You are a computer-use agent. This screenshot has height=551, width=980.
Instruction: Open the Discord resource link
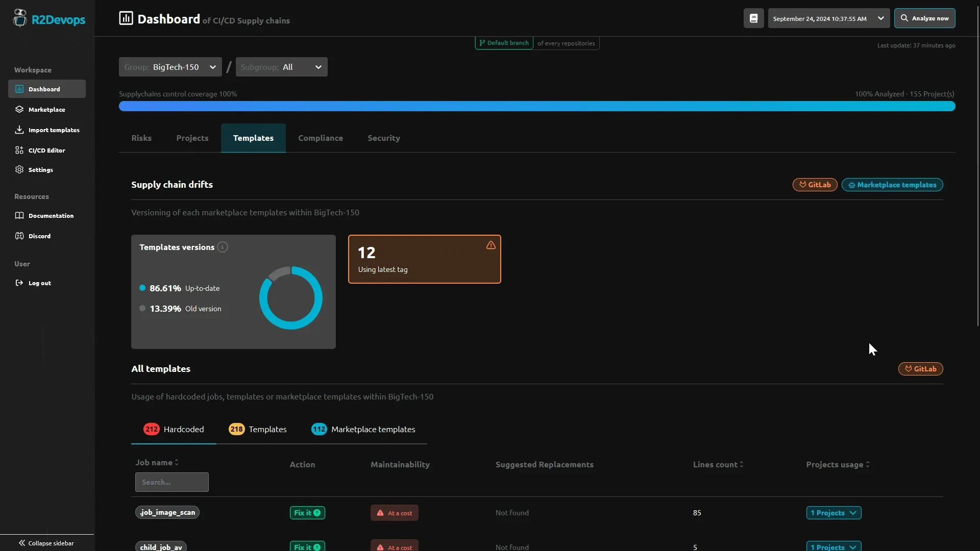pyautogui.click(x=40, y=236)
